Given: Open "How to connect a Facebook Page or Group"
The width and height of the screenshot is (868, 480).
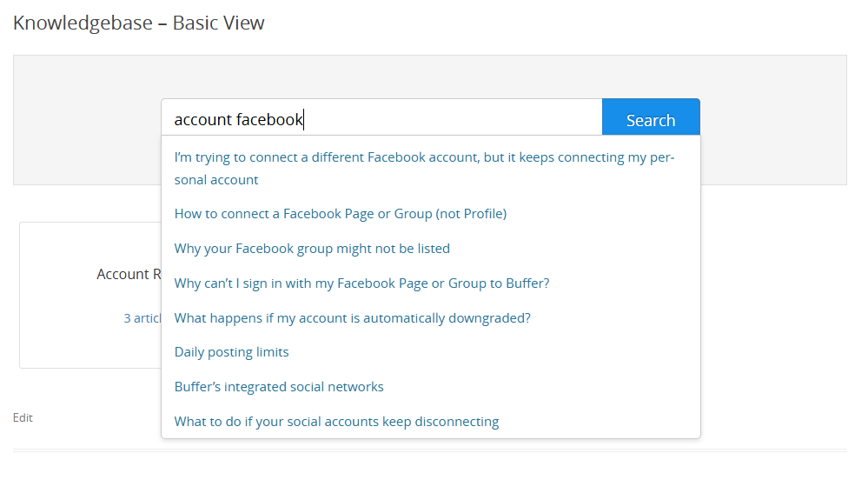Looking at the screenshot, I should (341, 214).
